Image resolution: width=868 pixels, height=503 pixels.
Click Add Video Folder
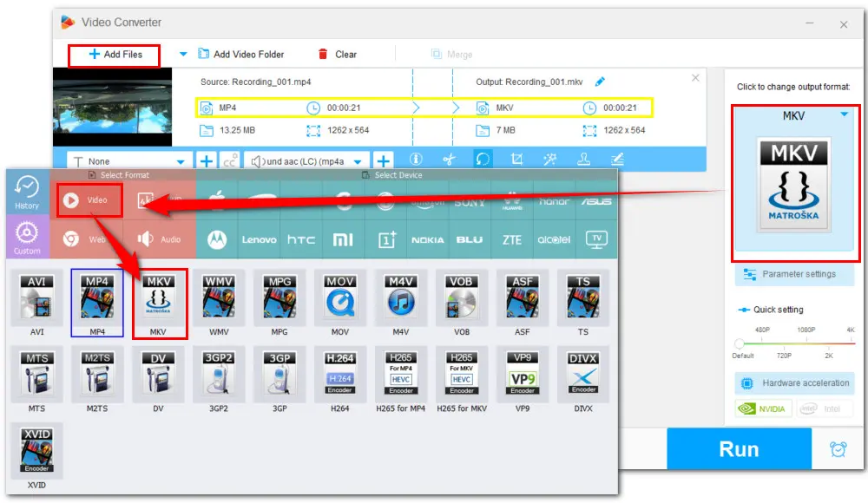point(241,55)
